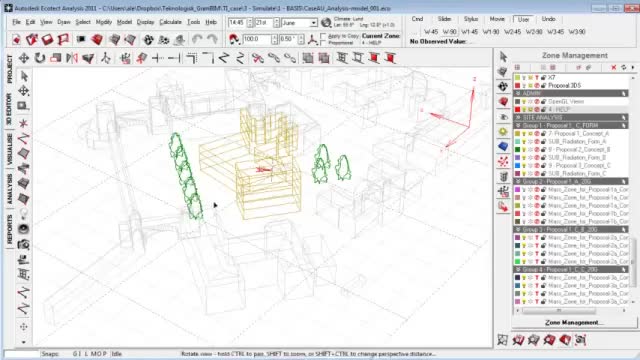Toggle bulb visibility for SUB_Radiation_Form_B
Image resolution: width=640 pixels, height=360 pixels.
click(x=524, y=158)
